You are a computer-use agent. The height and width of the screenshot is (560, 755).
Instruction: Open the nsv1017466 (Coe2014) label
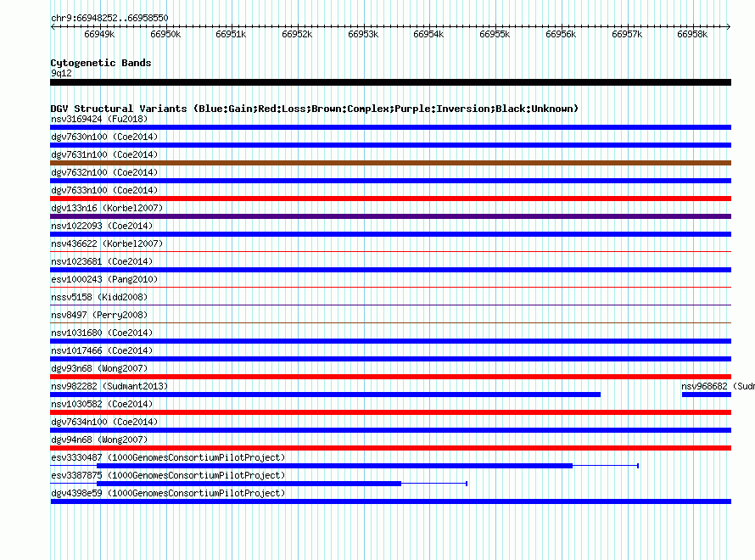(102, 350)
